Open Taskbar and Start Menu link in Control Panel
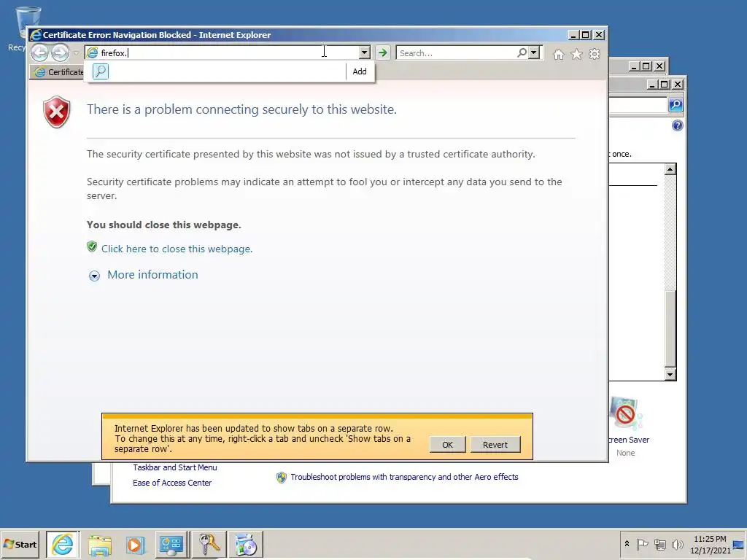The width and height of the screenshot is (747, 560). [175, 467]
